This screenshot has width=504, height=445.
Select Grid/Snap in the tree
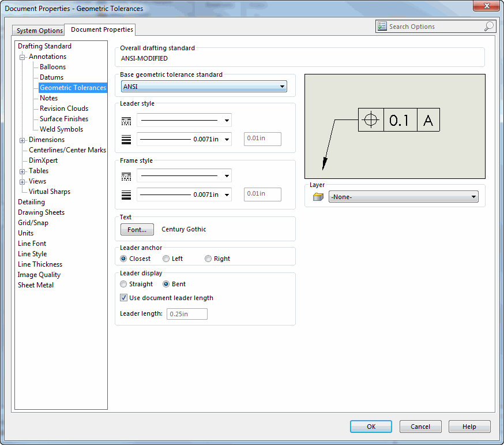pos(33,223)
